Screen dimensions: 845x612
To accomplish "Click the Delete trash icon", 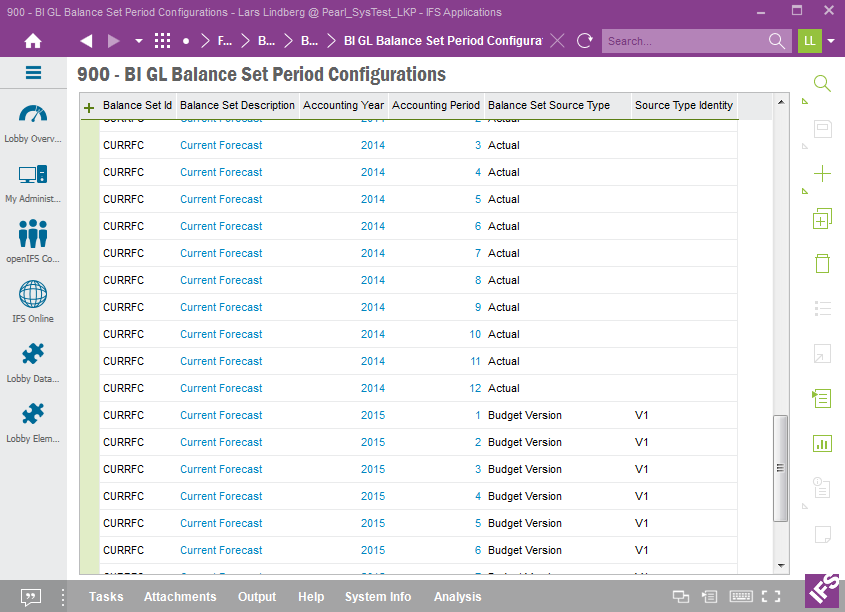I will click(x=822, y=263).
